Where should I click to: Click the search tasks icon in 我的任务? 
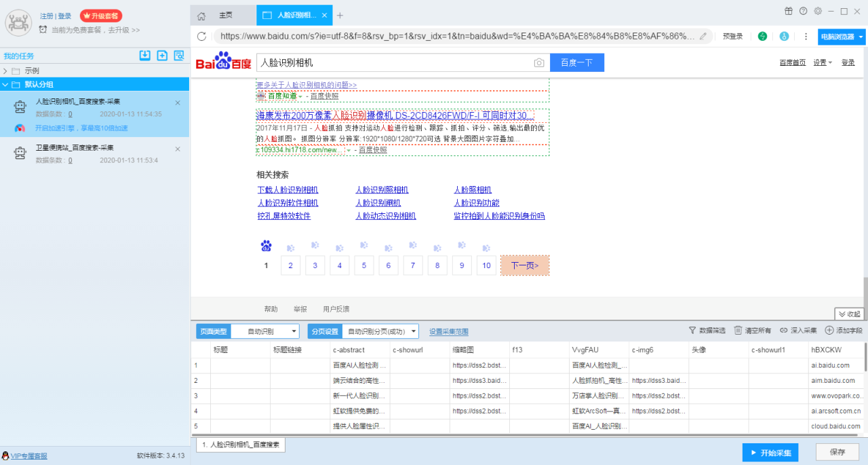coord(179,56)
